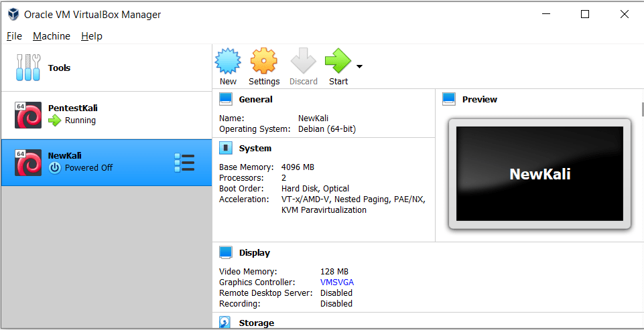Open the Help menu

point(92,36)
